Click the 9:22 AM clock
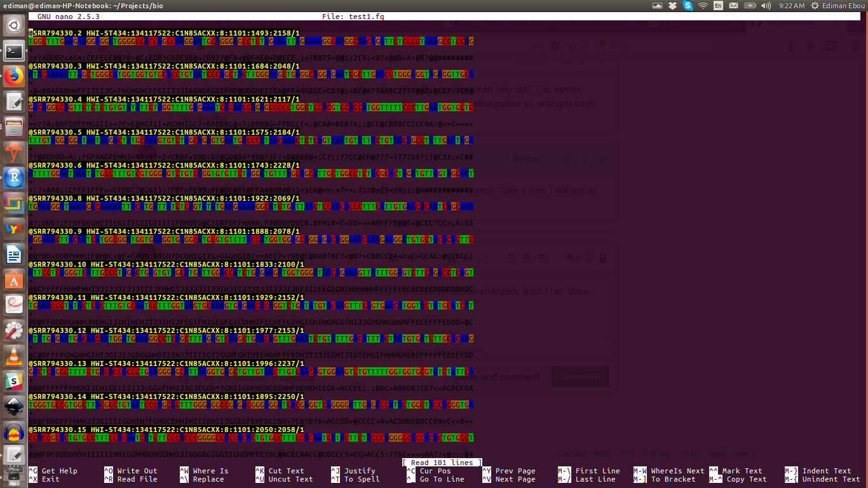 (x=791, y=6)
